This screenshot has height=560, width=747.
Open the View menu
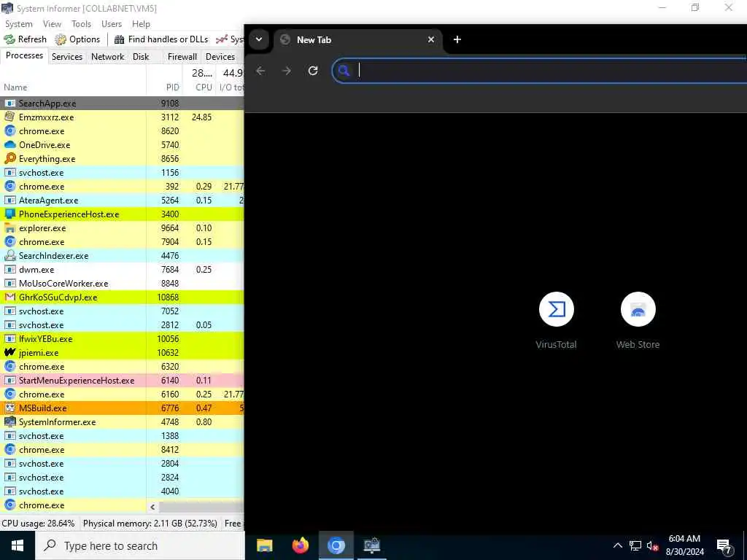52,24
